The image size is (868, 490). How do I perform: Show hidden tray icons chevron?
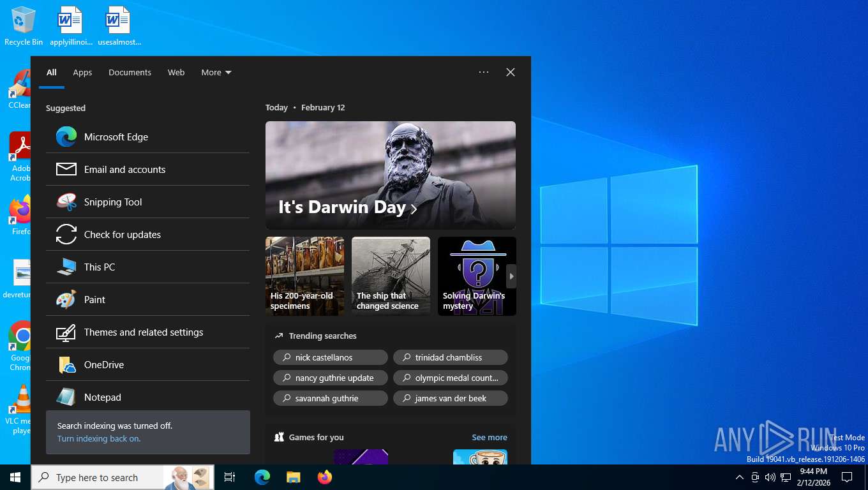[x=740, y=477]
